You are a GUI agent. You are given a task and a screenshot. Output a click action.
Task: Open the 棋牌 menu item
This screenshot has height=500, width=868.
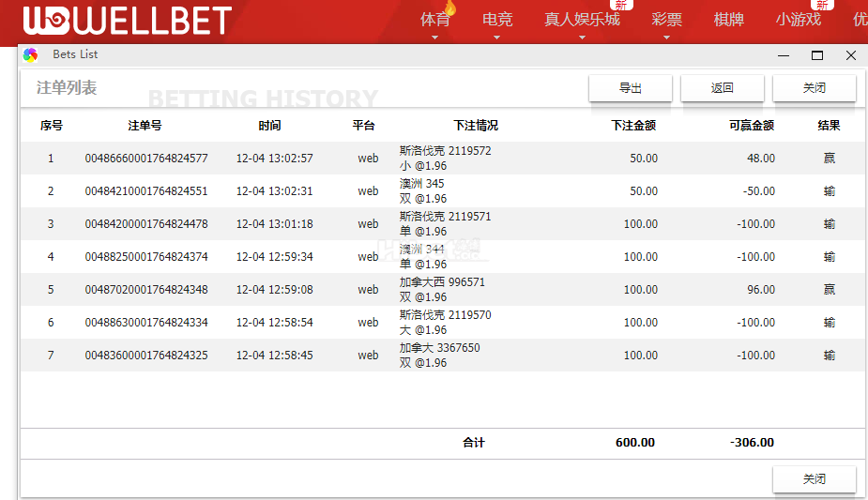(x=728, y=20)
